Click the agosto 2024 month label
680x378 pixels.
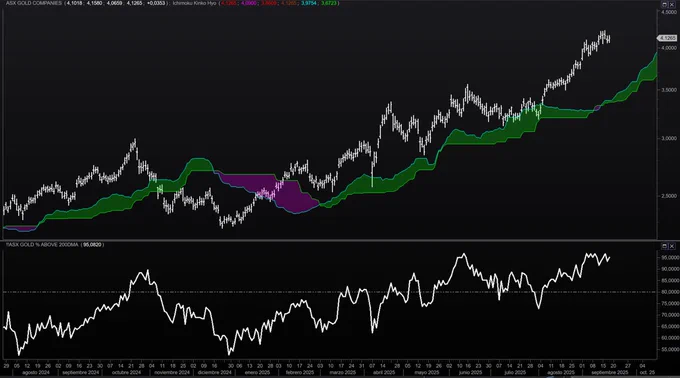[36, 373]
